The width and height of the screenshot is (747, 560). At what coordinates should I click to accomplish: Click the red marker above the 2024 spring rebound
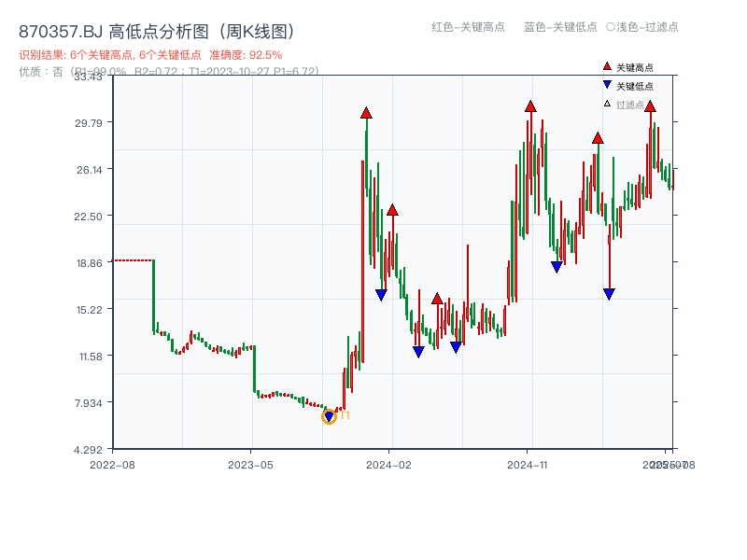point(436,300)
